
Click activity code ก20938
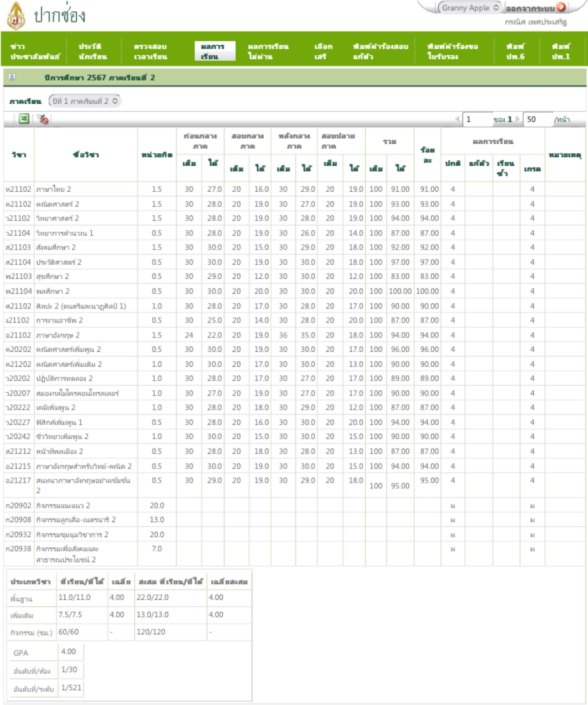click(19, 549)
